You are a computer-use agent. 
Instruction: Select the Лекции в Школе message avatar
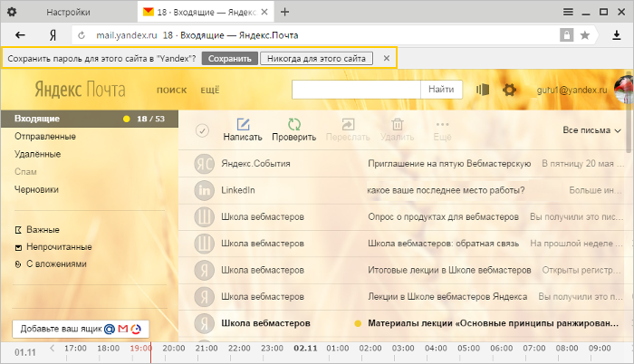coord(204,297)
